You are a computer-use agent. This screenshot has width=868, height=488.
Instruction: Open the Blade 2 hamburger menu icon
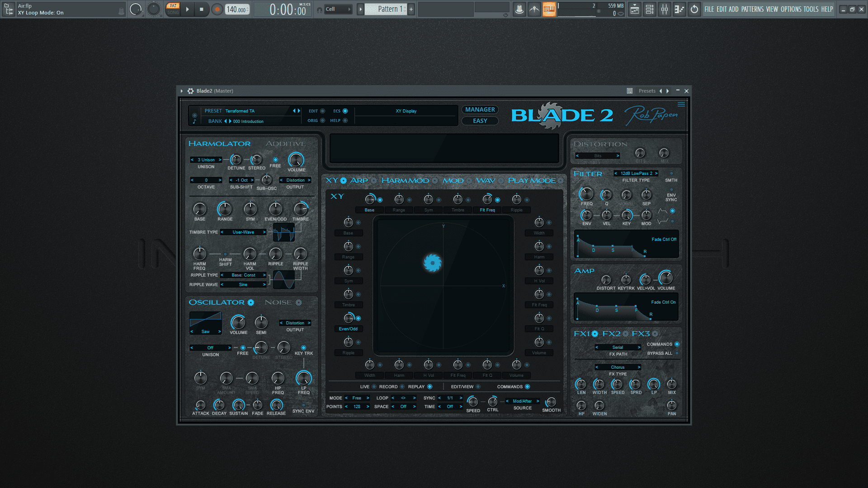[x=681, y=104]
